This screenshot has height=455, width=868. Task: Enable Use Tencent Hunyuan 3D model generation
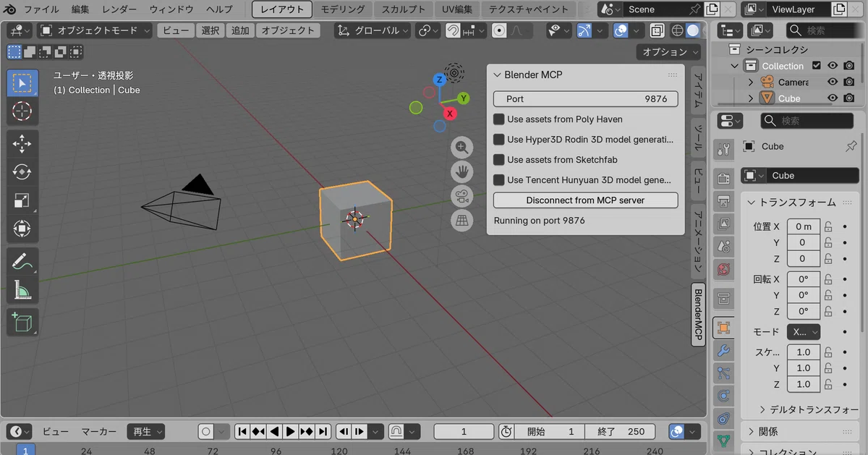coord(499,180)
